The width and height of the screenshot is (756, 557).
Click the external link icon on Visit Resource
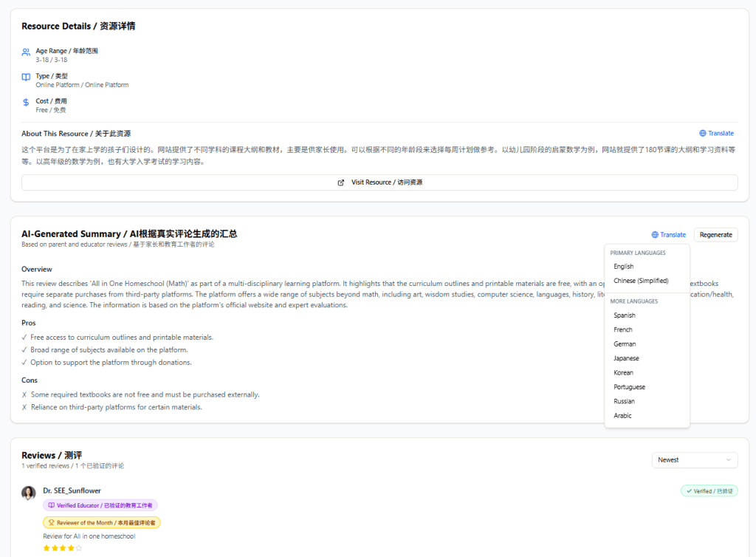(x=341, y=182)
